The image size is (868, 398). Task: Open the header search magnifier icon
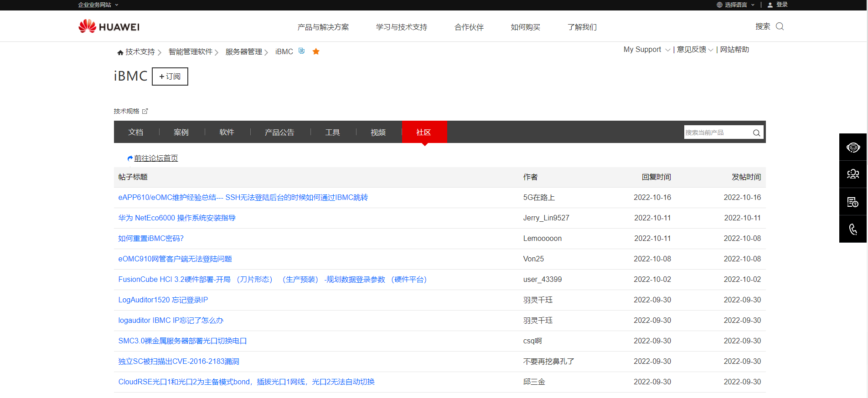point(780,26)
